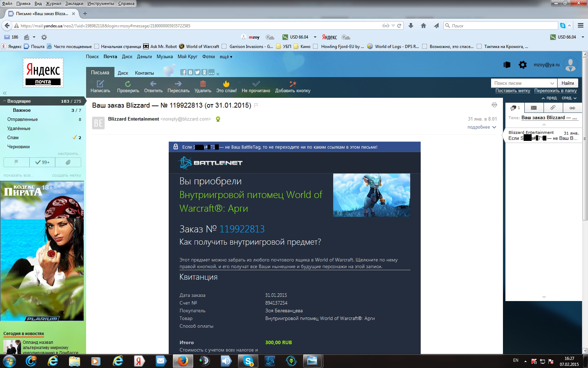
Task: Click the Найти search button
Action: pos(568,83)
